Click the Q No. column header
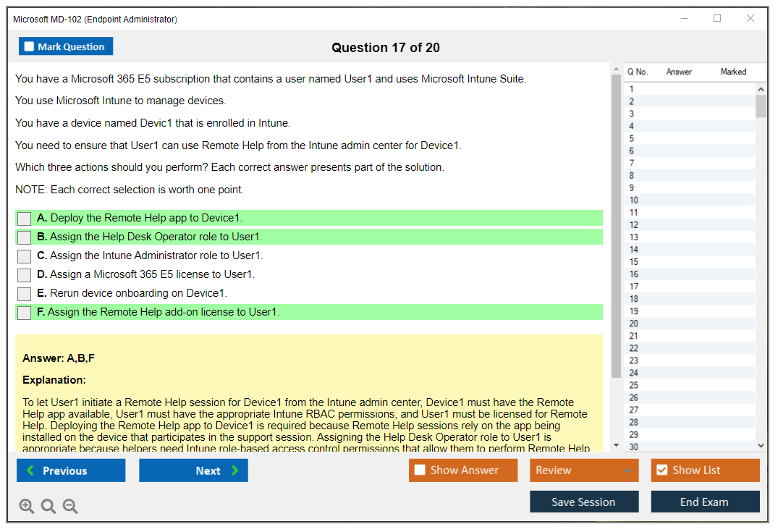 [x=638, y=72]
